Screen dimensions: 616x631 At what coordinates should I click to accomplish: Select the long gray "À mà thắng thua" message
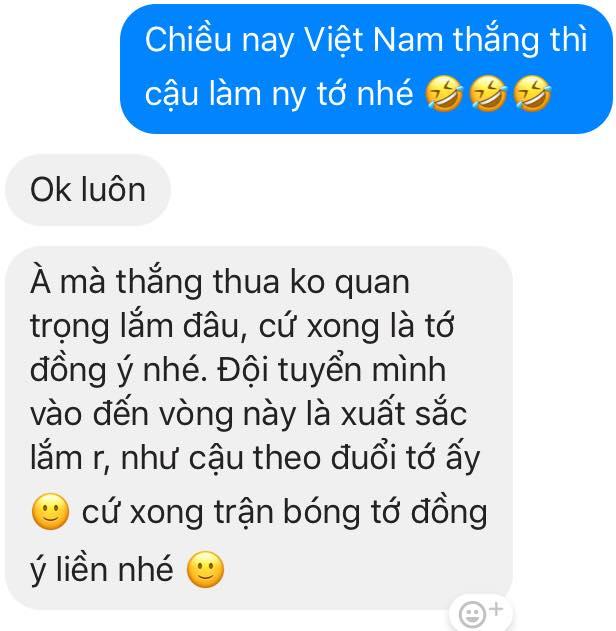pyautogui.click(x=259, y=427)
